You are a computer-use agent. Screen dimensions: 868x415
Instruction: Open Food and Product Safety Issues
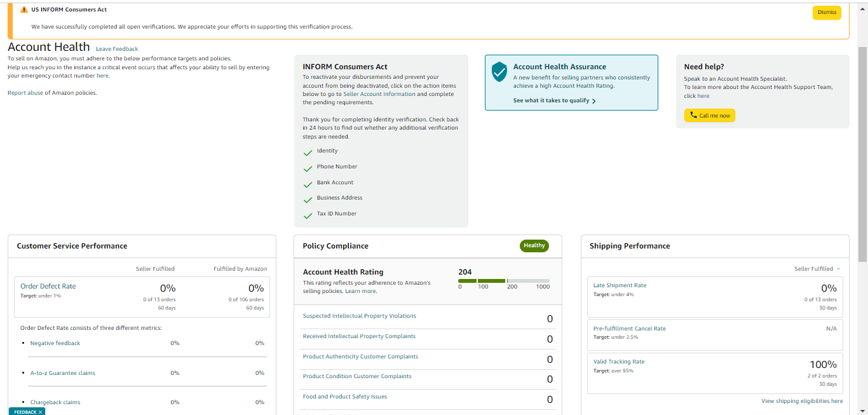[345, 397]
